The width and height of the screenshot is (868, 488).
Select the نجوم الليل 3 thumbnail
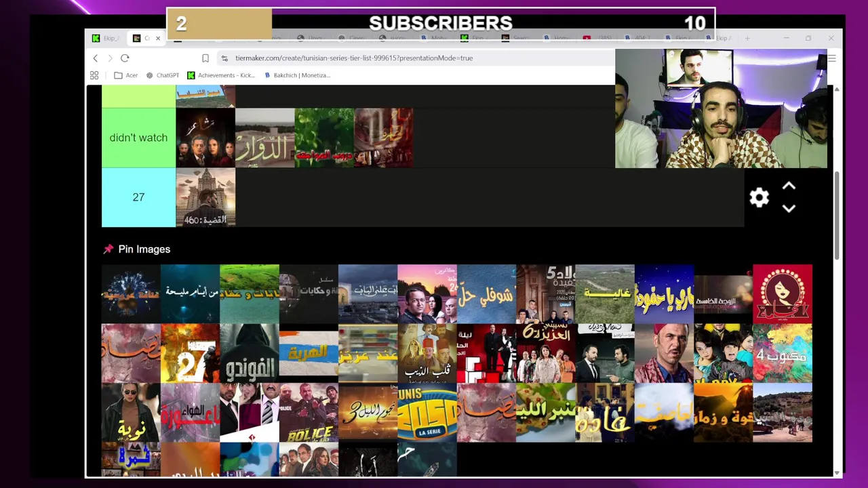point(368,413)
